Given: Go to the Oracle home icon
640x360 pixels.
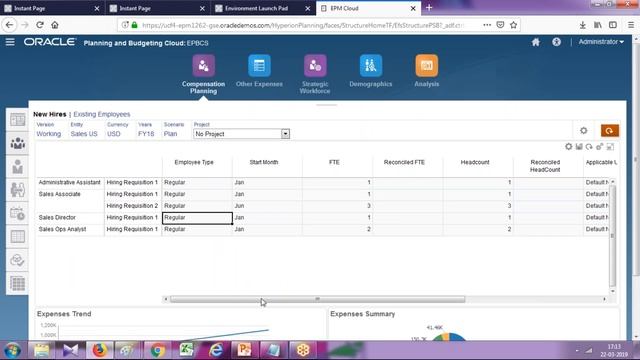Looking at the screenshot, I should (536, 42).
